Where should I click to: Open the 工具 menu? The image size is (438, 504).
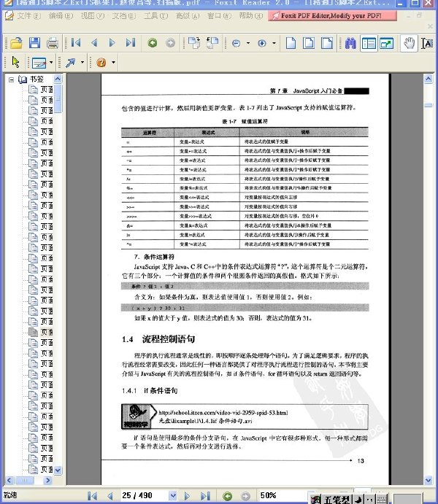tap(155, 16)
